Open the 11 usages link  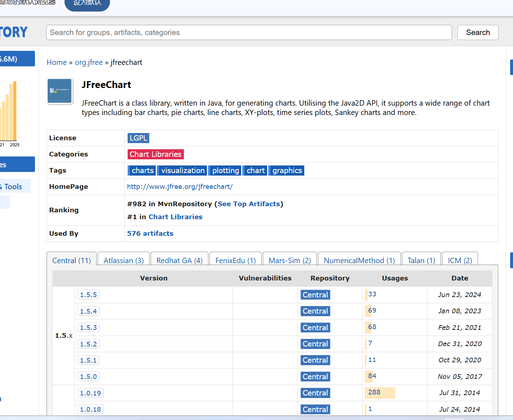click(372, 360)
